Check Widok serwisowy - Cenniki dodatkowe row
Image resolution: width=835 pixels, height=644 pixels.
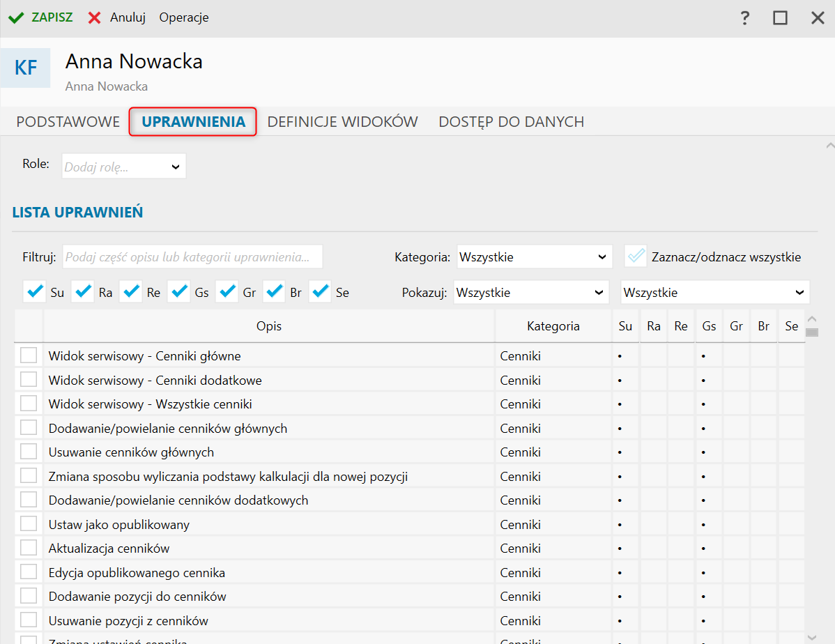click(28, 379)
